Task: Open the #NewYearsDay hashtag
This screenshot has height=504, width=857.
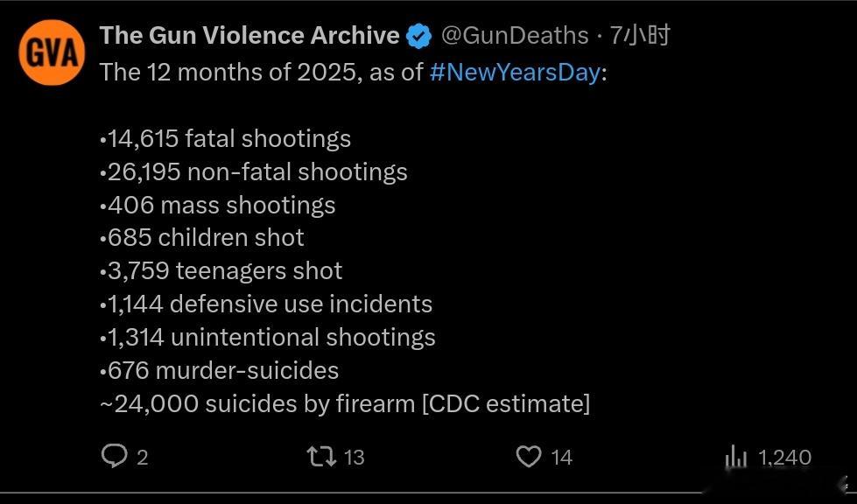Action: [x=516, y=72]
